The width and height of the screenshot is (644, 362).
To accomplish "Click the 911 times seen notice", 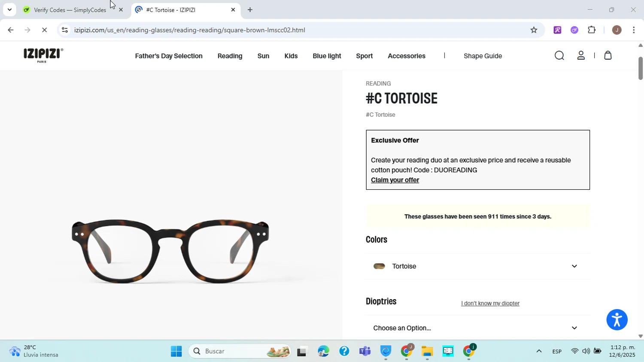I will point(478,216).
